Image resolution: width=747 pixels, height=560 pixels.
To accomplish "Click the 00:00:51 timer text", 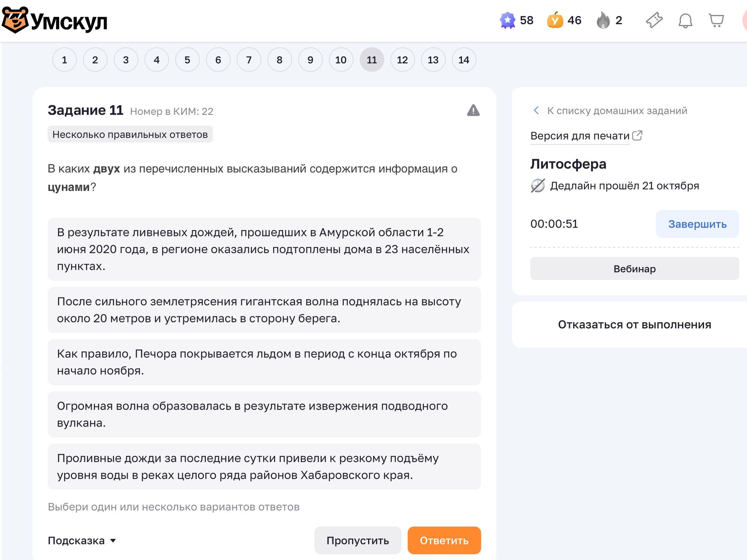I will tap(554, 224).
